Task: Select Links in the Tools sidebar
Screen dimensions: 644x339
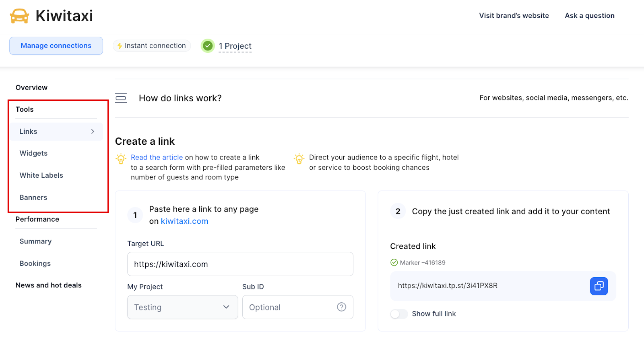Action: [x=56, y=131]
